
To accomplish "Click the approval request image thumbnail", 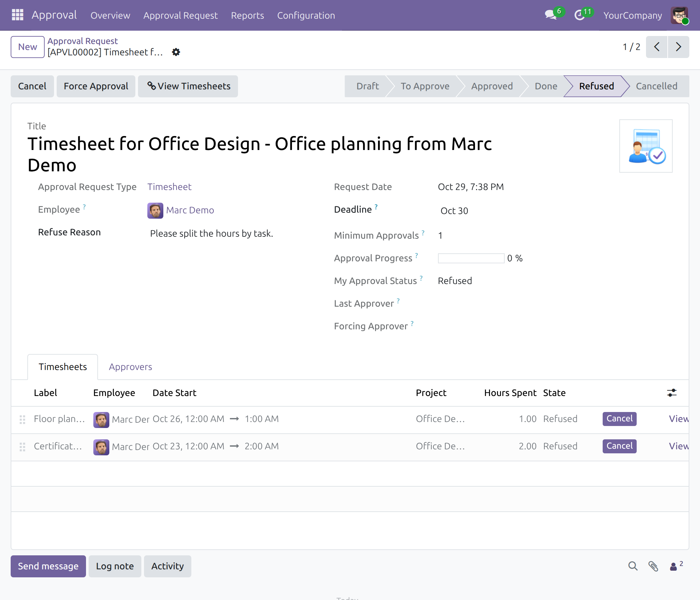I will click(646, 146).
